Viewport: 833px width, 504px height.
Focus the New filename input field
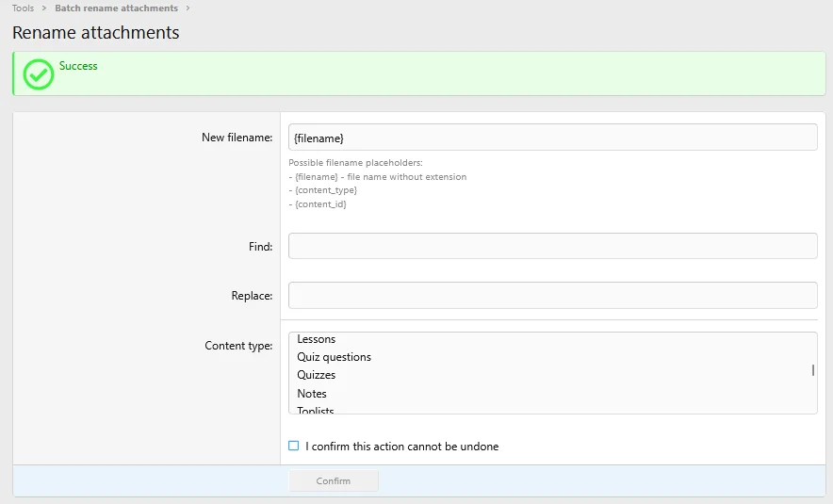pyautogui.click(x=552, y=138)
